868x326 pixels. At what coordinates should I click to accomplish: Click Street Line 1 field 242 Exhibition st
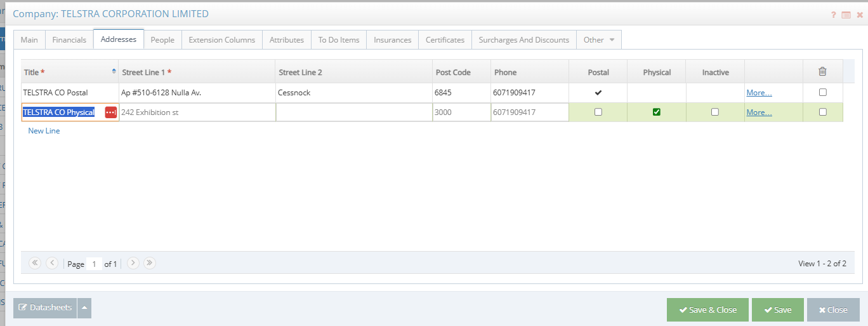[197, 112]
